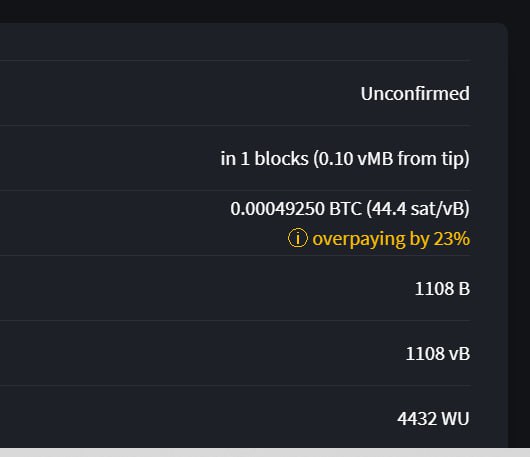The height and width of the screenshot is (457, 530).
Task: Select the 4432 WU weight value
Action: click(433, 419)
